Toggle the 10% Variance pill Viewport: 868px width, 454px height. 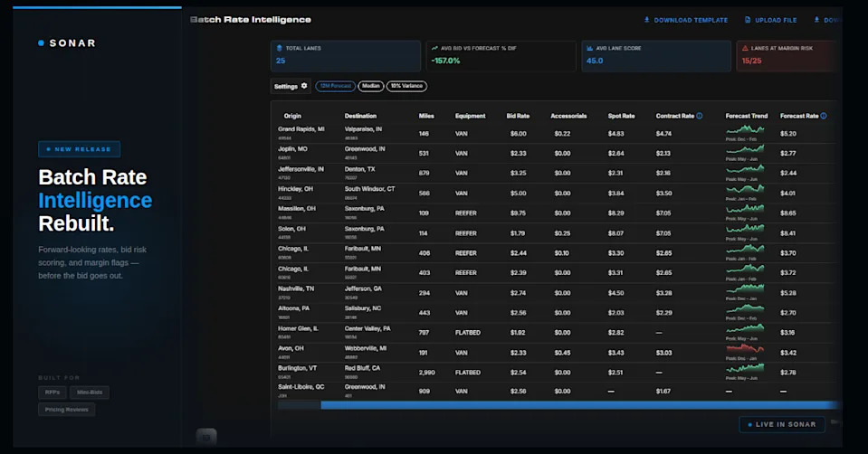[406, 86]
